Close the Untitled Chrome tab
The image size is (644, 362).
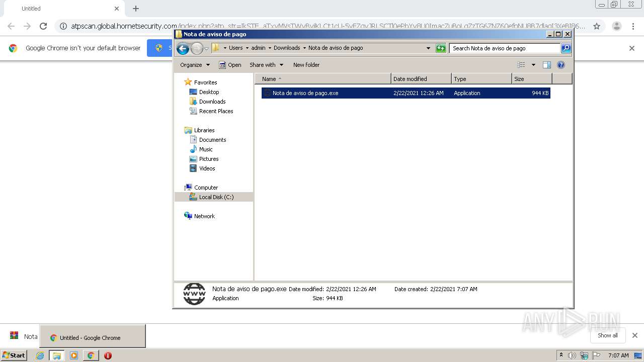coord(117,9)
